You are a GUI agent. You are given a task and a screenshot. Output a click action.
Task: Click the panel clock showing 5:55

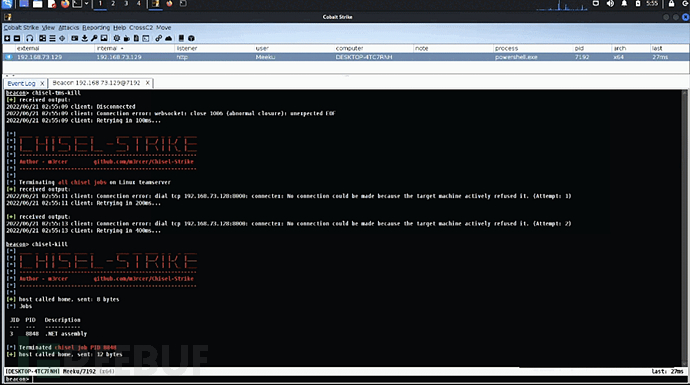coord(652,4)
